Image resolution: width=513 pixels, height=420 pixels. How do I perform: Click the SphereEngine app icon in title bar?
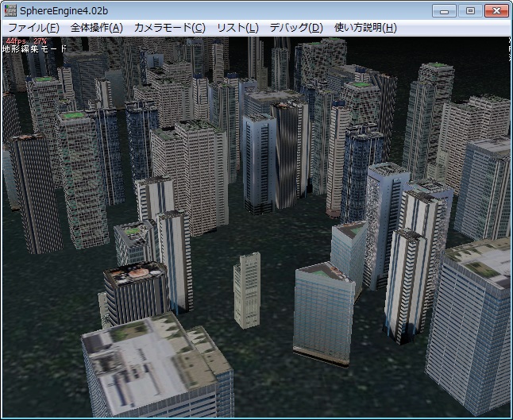pos(10,10)
